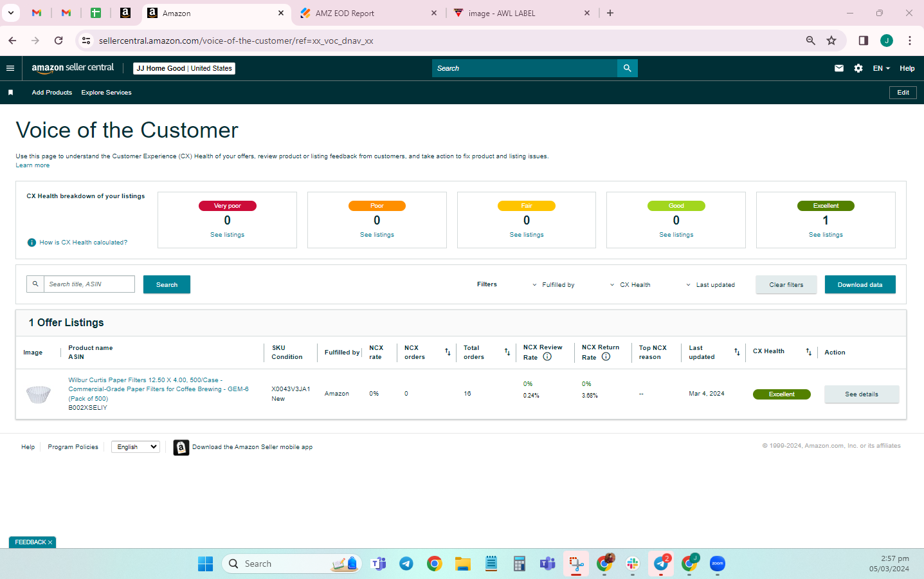Open the Chrome profile avatar J
Screen dimensions: 924x579
pos(887,41)
